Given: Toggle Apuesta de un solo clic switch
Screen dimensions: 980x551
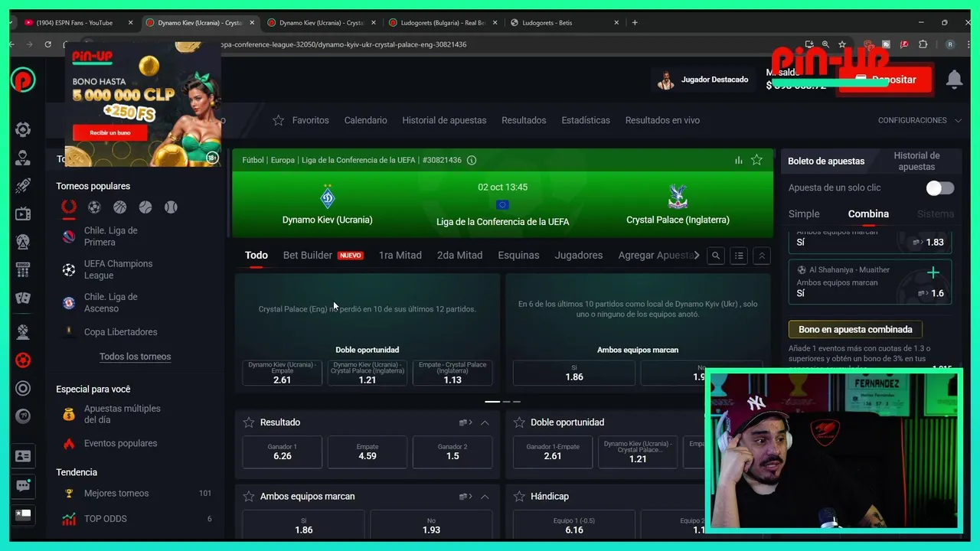Looking at the screenshot, I should tap(939, 187).
